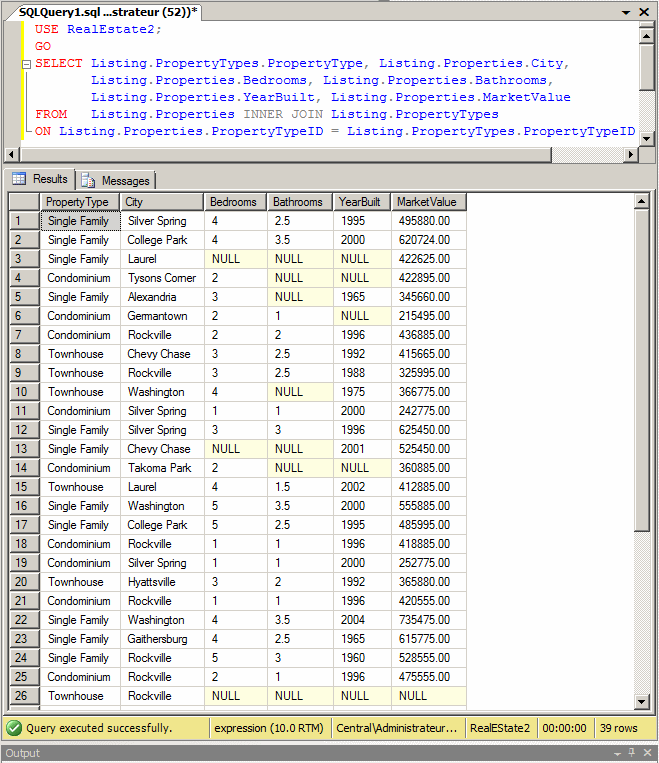Select the SQLQuery1.sql document tab

click(x=108, y=12)
